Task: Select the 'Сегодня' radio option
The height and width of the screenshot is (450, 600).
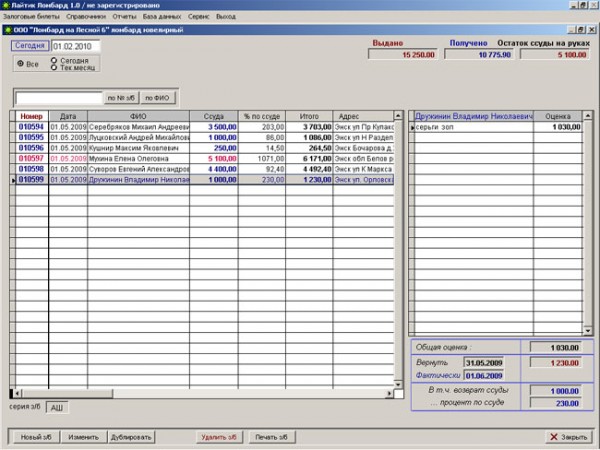Action: point(53,60)
